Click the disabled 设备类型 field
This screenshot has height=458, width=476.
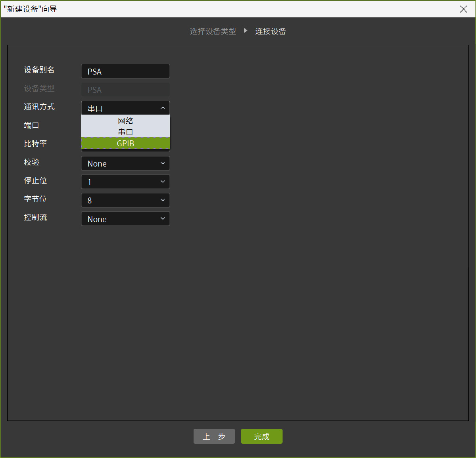(x=125, y=90)
